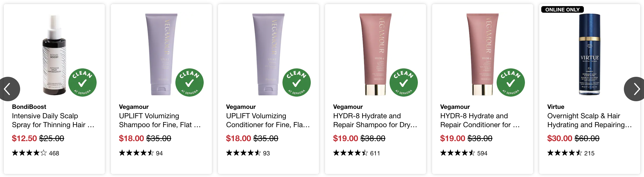Screen dimensions: 644x177
Task: Open BondiBoost scalp spray bottle image
Action: (x=54, y=55)
